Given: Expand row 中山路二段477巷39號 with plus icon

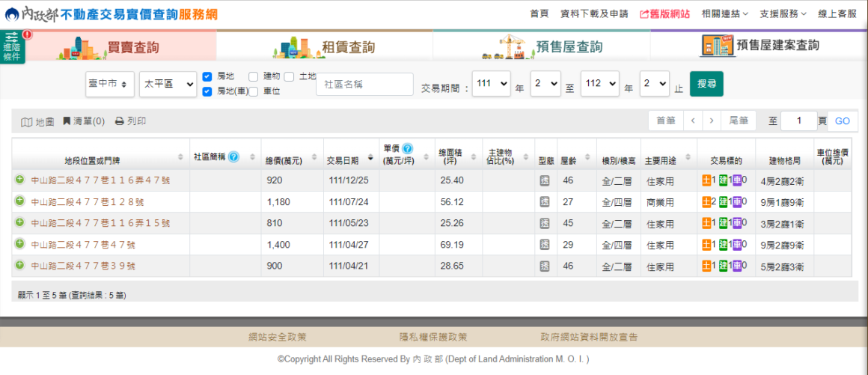Looking at the screenshot, I should [x=19, y=265].
